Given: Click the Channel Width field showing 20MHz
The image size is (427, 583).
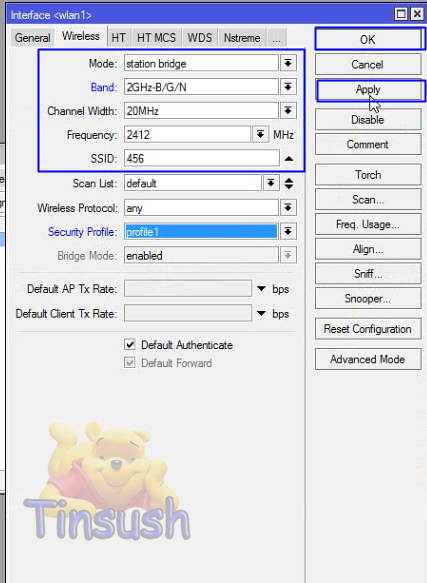Looking at the screenshot, I should click(x=201, y=111).
